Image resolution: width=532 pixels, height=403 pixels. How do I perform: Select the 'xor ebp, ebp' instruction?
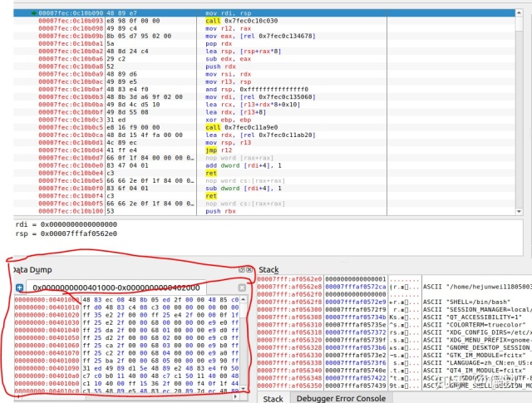tap(264, 120)
